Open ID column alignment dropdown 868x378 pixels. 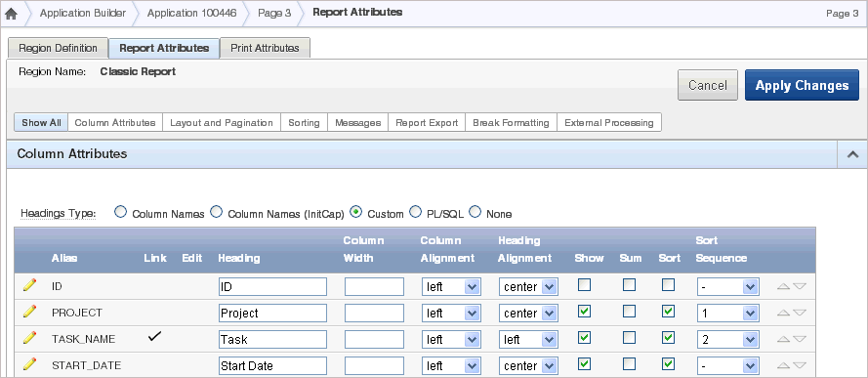[x=451, y=287]
